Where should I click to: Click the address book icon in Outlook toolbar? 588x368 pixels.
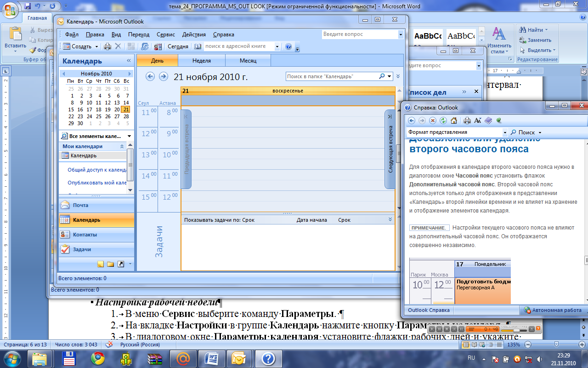[x=198, y=46]
